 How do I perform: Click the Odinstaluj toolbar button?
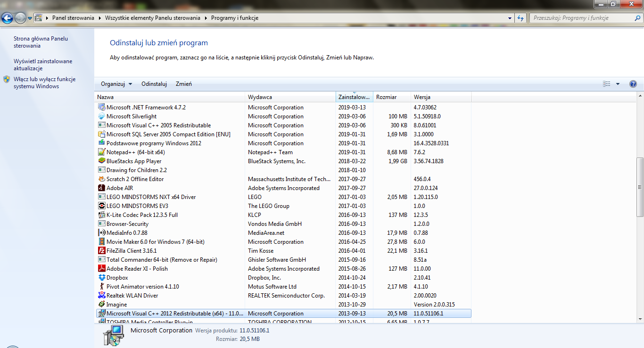click(x=154, y=84)
